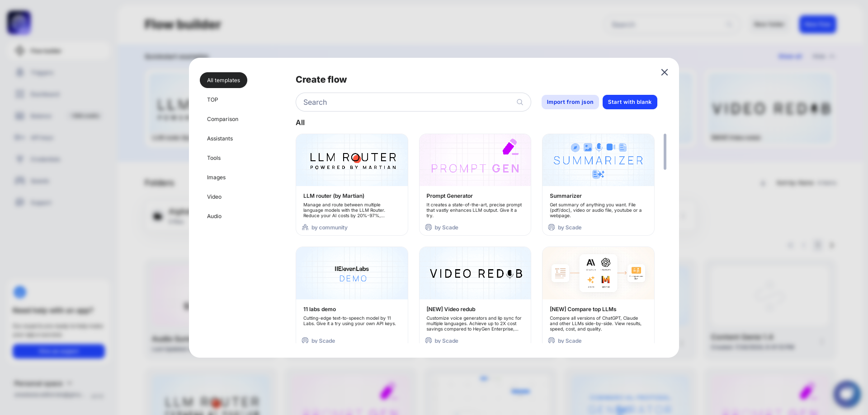Screen dimensions: 868x415
Task: Filter templates by Images
Action: tap(216, 177)
